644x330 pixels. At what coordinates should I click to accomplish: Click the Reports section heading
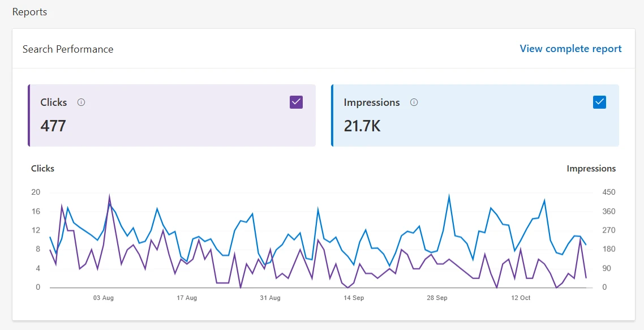29,12
